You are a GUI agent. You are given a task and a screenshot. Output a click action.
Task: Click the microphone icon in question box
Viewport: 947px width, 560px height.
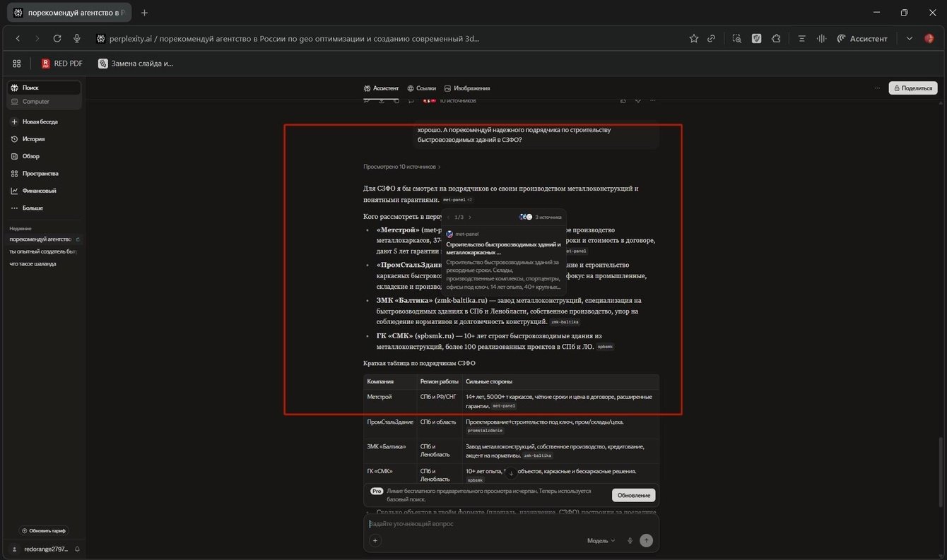(630, 540)
